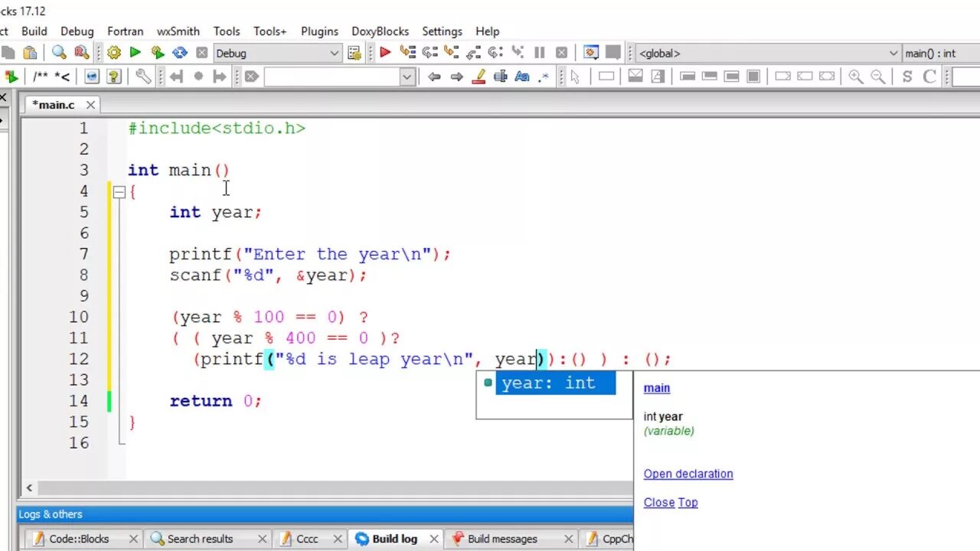Click the Stop debugger icon

click(561, 53)
